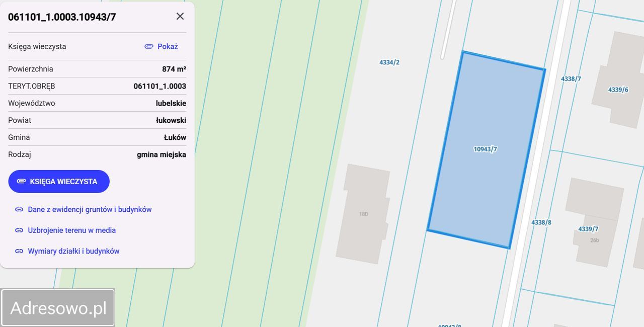This screenshot has height=327, width=644.
Task: Select parcel 4338/7 label on map
Action: point(571,79)
